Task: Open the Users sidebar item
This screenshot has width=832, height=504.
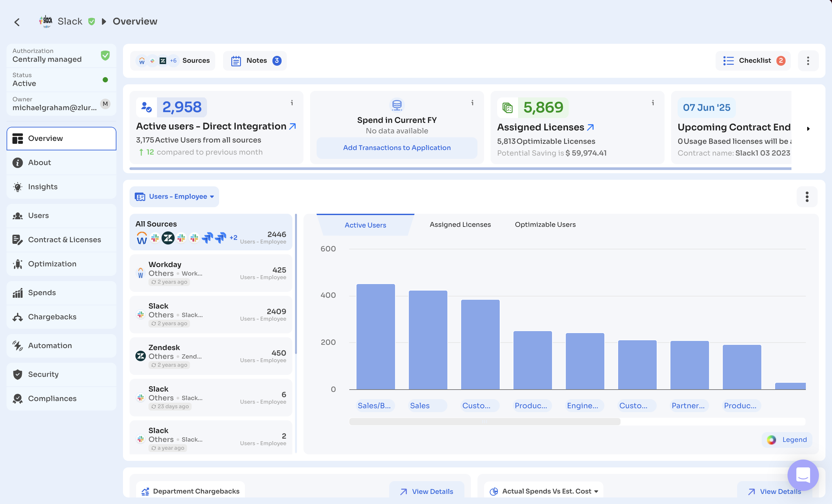Action: tap(61, 216)
